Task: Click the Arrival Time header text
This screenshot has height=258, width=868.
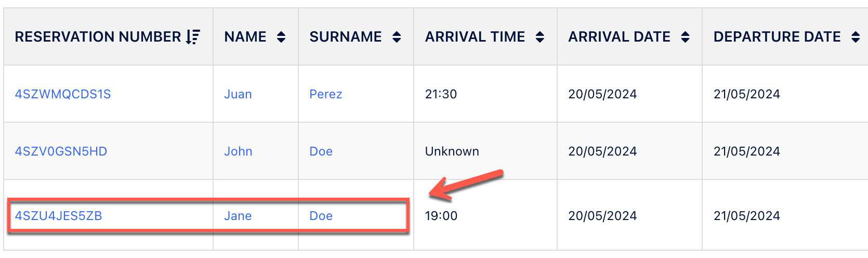Action: (x=475, y=37)
